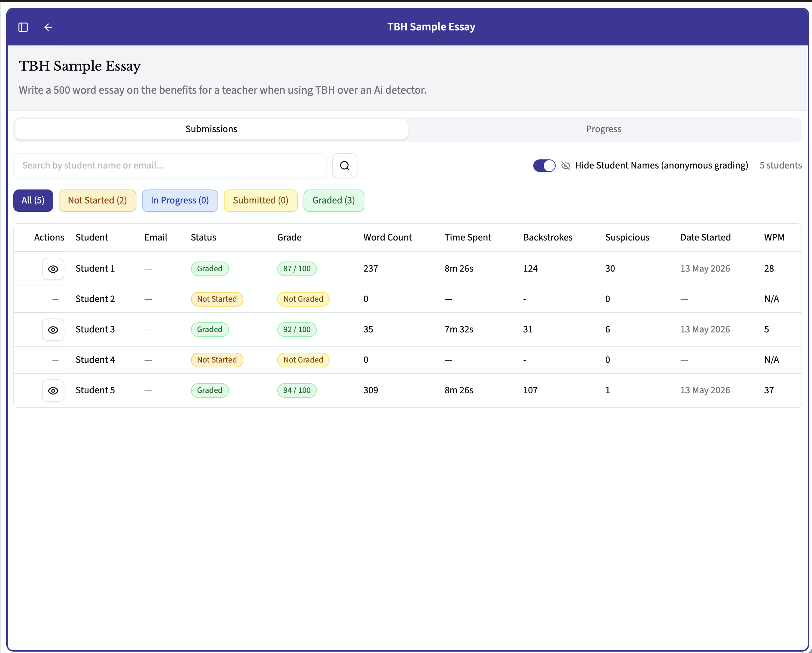Click word count 309
Image resolution: width=812 pixels, height=653 pixels.
[371, 390]
